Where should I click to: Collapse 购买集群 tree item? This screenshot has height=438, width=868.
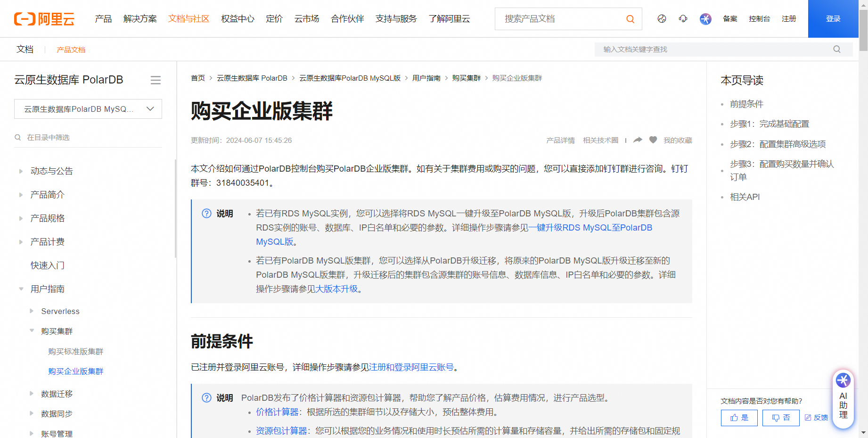(x=32, y=331)
